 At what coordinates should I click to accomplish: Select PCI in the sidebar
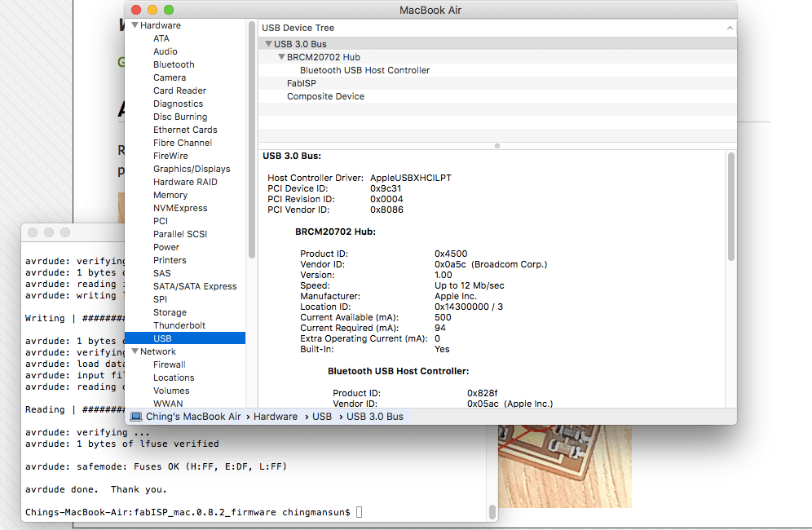[160, 221]
